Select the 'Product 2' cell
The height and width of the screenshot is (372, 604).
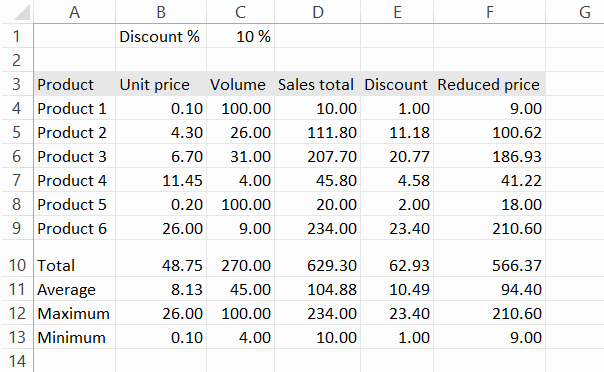(x=74, y=132)
